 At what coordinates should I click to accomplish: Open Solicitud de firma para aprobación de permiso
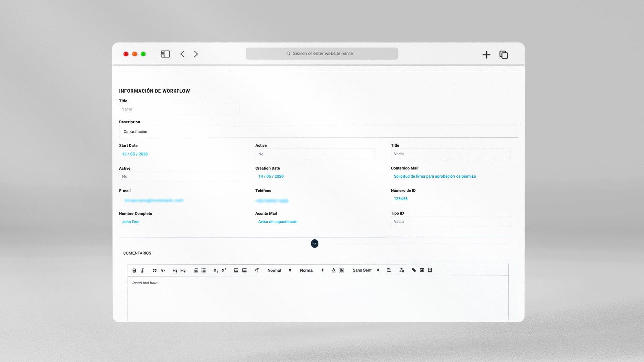tap(435, 176)
